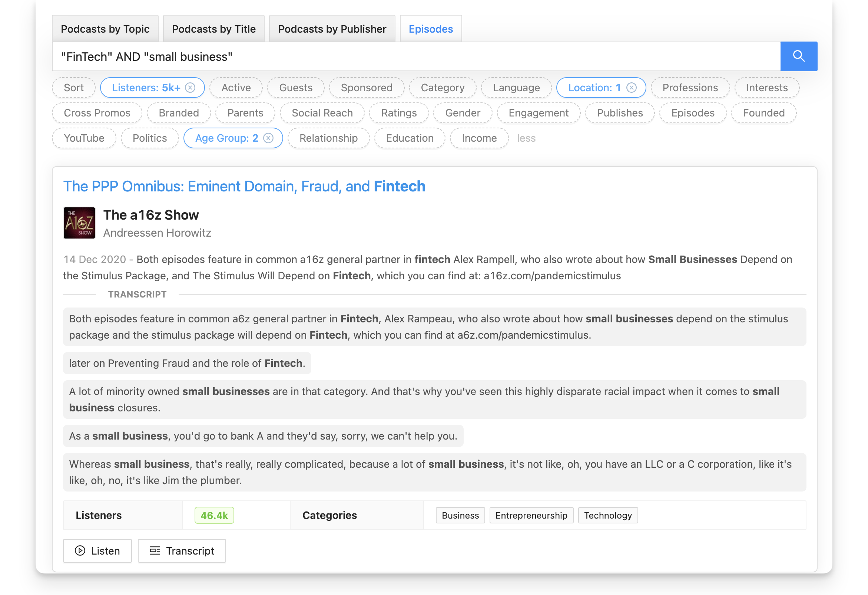The height and width of the screenshot is (595, 868).
Task: Collapse filters using the "less" control
Action: [x=526, y=138]
